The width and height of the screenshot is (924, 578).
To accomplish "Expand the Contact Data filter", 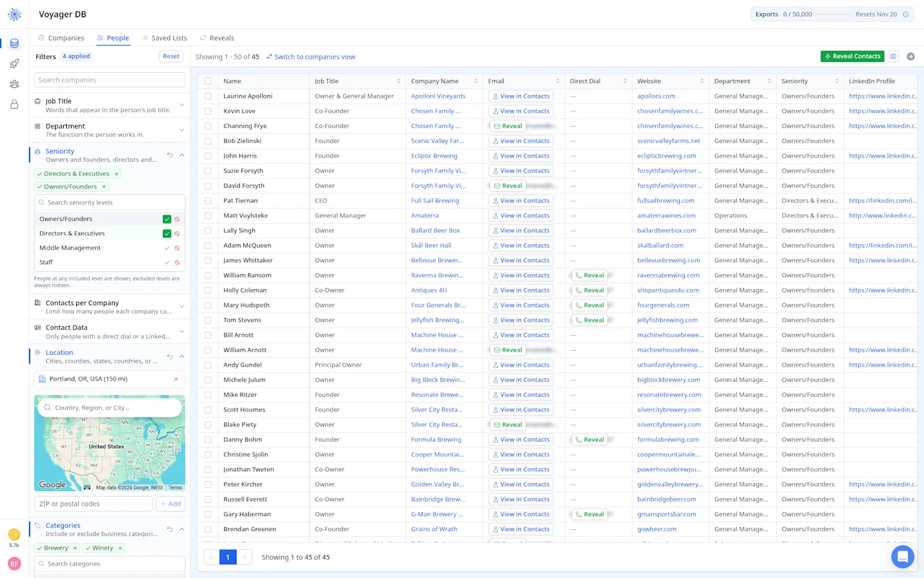I will (x=181, y=332).
